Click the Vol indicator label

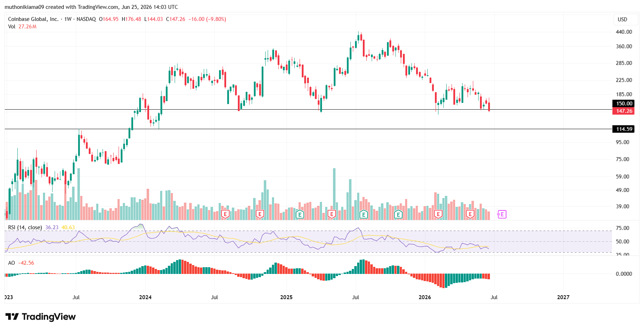click(12, 27)
